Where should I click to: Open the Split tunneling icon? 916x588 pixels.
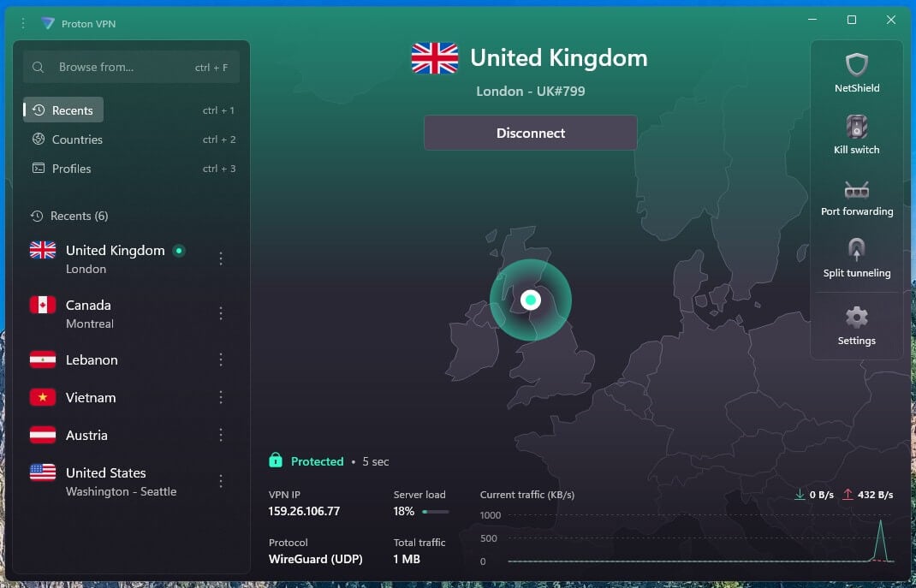856,249
